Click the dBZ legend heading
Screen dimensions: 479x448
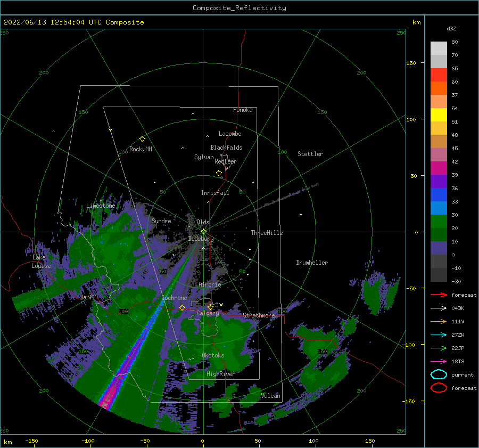[451, 28]
